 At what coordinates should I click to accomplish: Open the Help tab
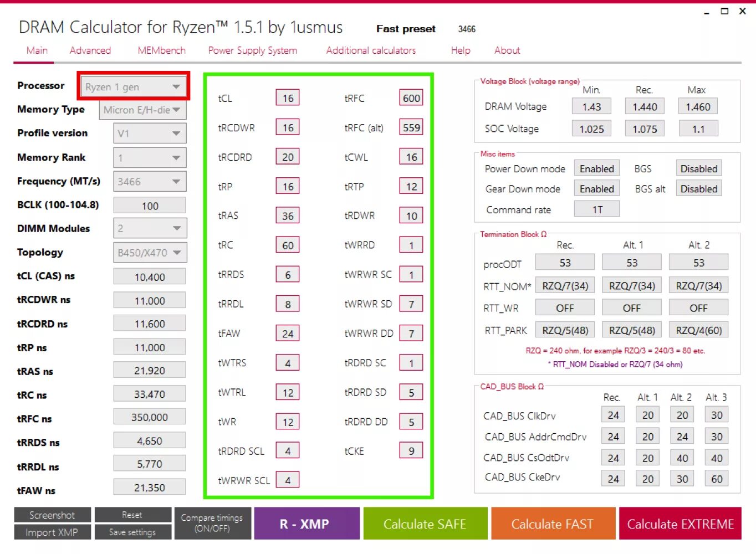[x=461, y=50]
